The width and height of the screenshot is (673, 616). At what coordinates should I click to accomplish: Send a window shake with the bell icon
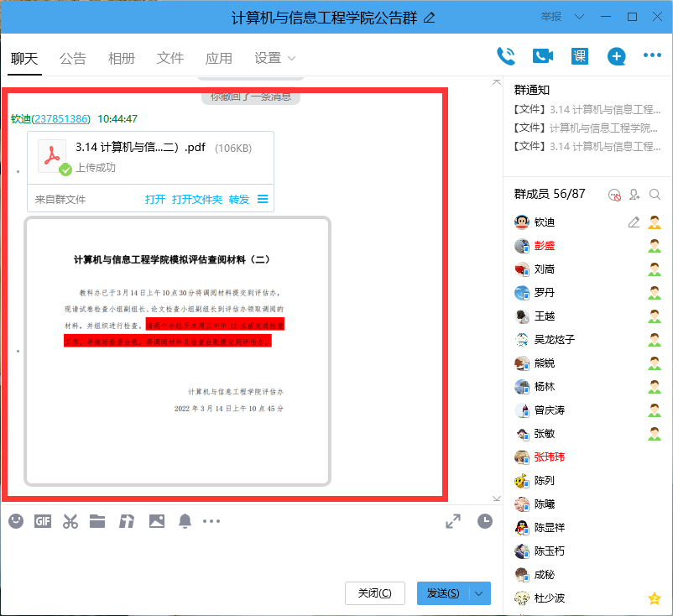click(x=184, y=520)
